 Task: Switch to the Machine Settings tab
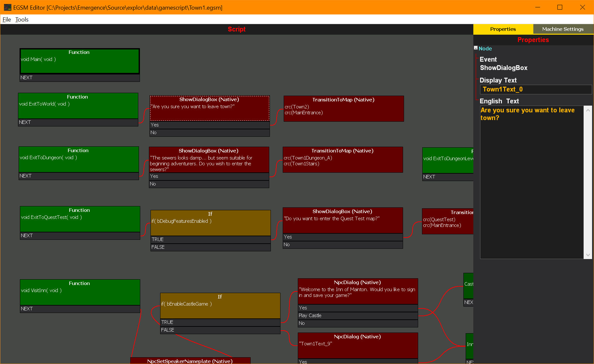563,29
